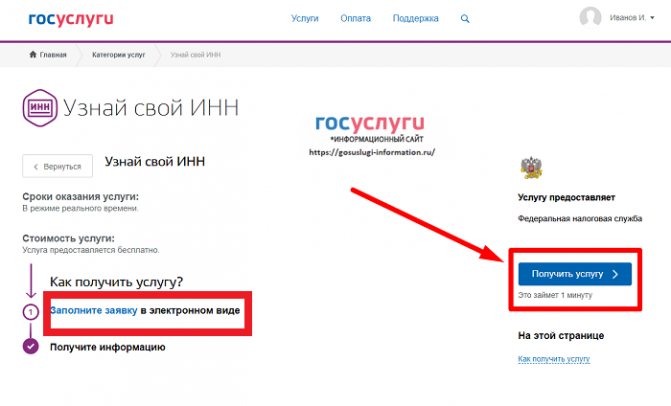671x406 pixels.
Task: Open the Оплата menu item
Action: pos(356,18)
